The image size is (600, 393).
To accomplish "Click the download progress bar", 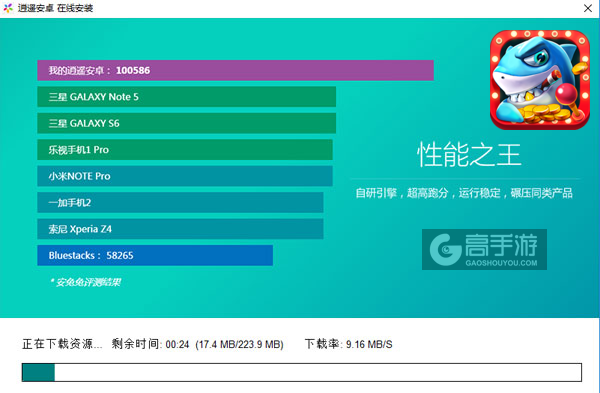I will click(302, 372).
